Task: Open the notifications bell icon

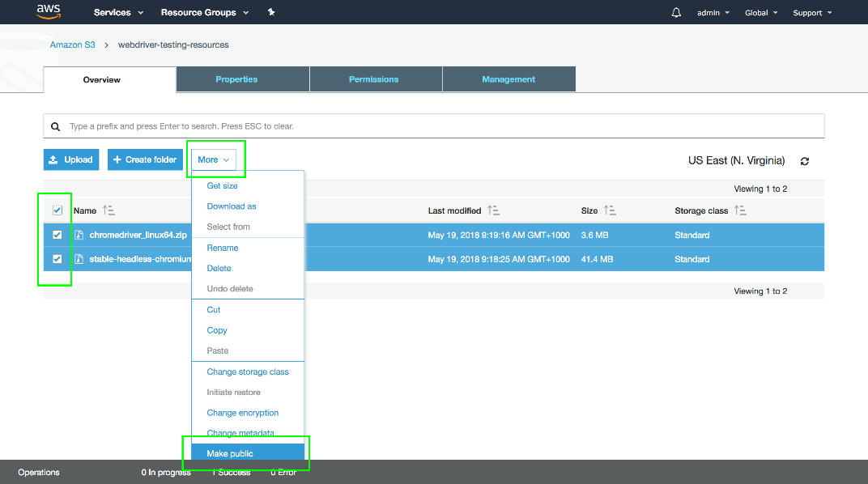Action: [x=676, y=13]
